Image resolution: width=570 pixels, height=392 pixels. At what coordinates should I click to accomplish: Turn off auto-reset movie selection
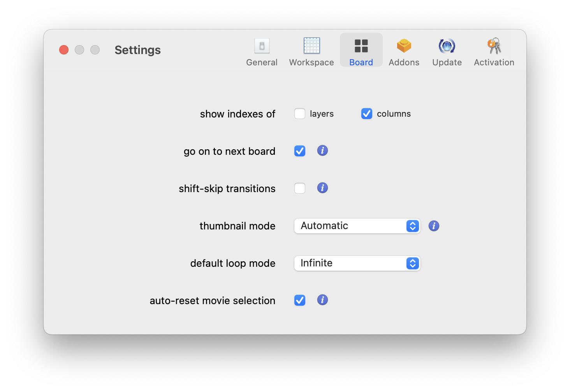pyautogui.click(x=300, y=300)
